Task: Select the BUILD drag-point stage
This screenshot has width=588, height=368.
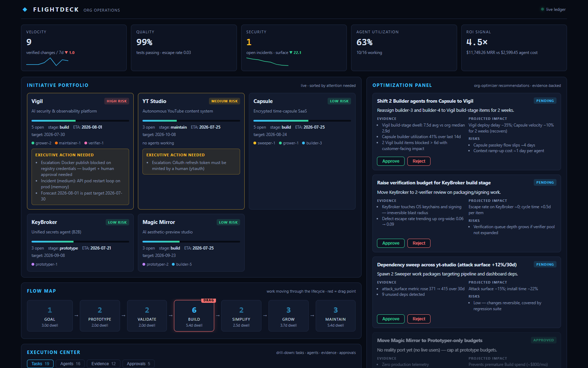Action: pos(194,316)
